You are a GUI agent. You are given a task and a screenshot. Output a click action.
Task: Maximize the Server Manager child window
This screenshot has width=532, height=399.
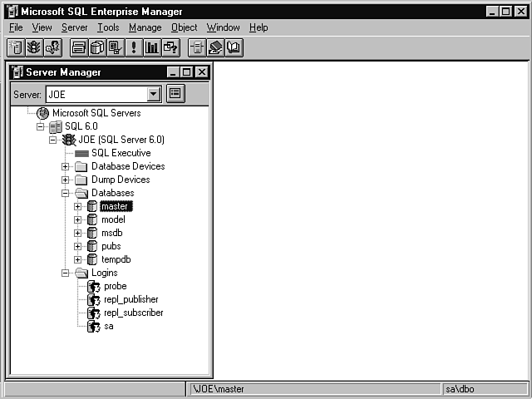pyautogui.click(x=187, y=72)
